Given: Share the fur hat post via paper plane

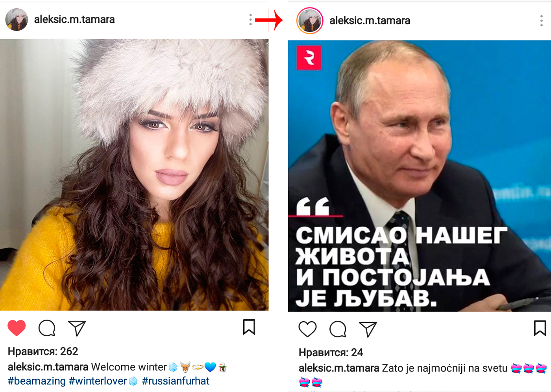Looking at the screenshot, I should (77, 328).
